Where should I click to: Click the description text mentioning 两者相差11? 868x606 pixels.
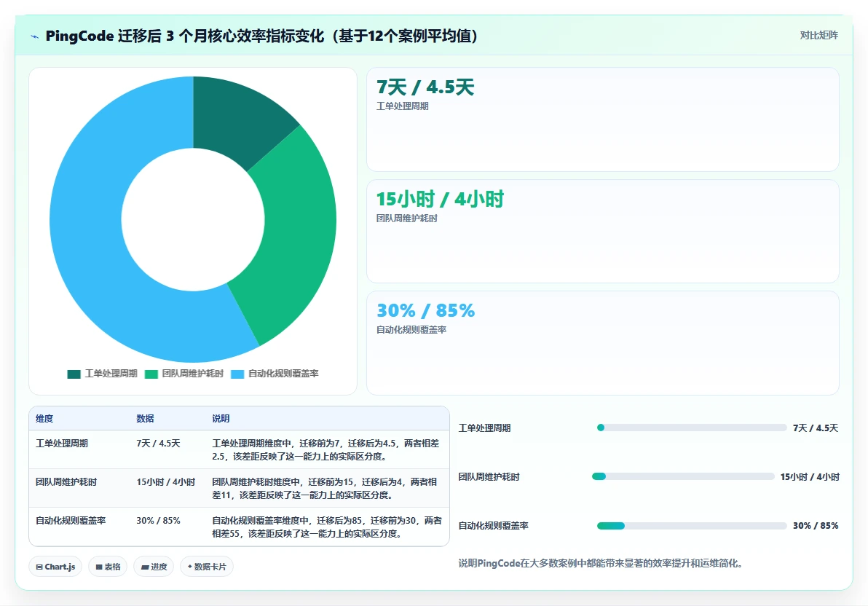325,489
